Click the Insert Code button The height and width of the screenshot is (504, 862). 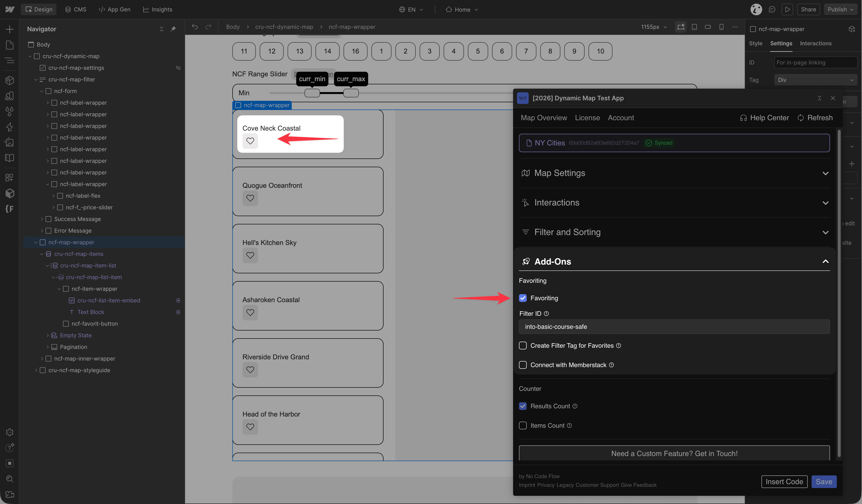click(784, 482)
